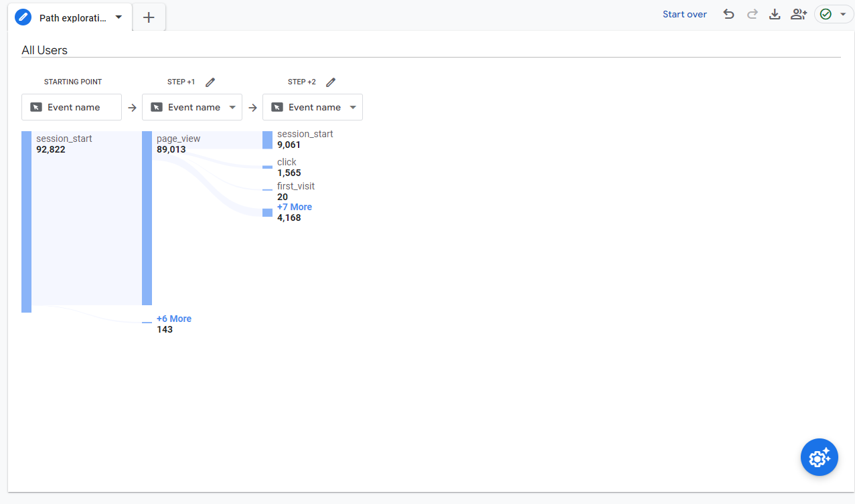Share exploration with users icon

(798, 14)
